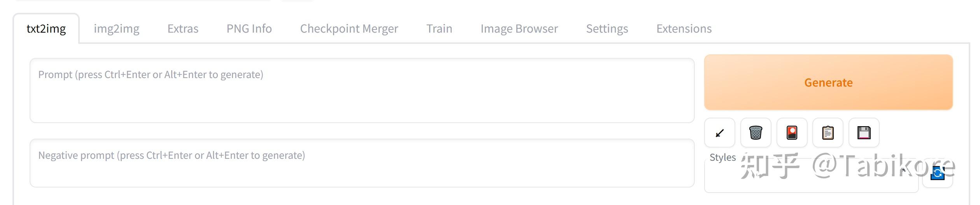980x205 pixels.
Task: Select the txt2img tab
Action: [x=46, y=29]
